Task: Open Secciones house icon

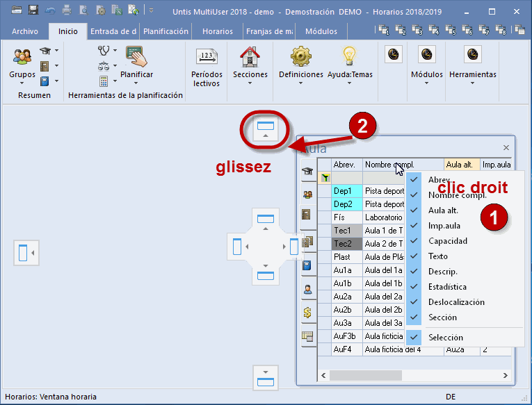Action: 250,57
